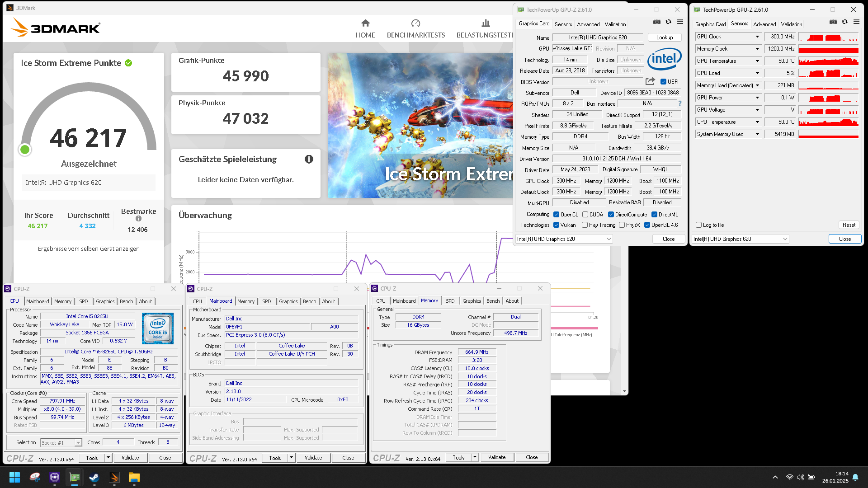The image size is (868, 488).
Task: Open File Explorer from the taskbar
Action: tap(134, 477)
